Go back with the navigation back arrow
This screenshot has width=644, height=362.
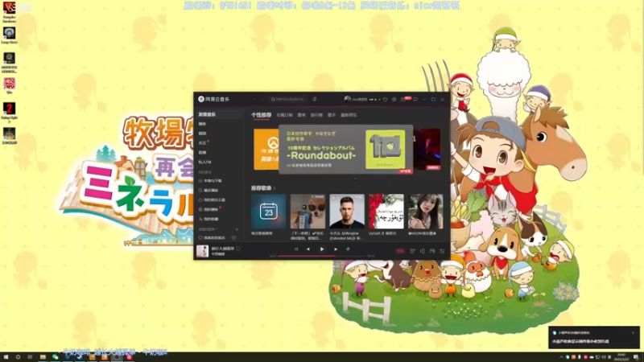coord(254,99)
